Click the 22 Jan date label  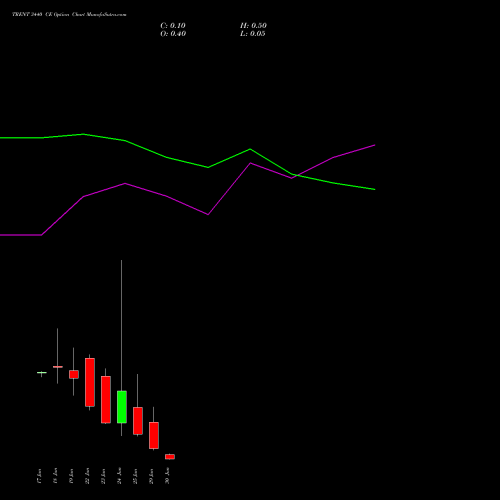[87, 476]
